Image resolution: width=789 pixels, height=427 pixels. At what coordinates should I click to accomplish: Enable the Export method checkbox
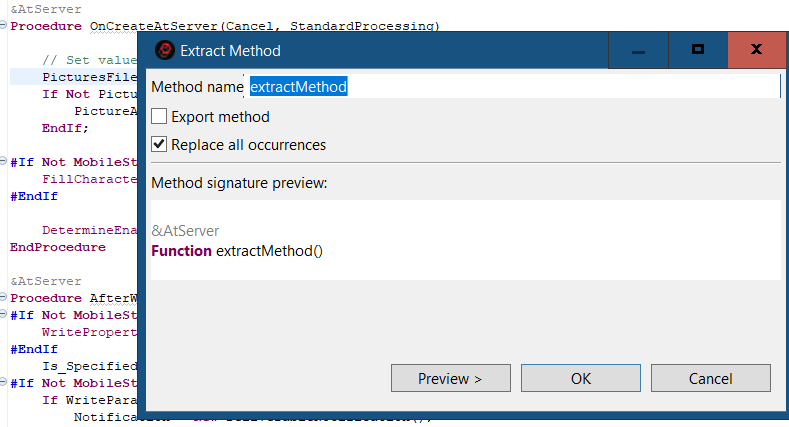point(159,117)
